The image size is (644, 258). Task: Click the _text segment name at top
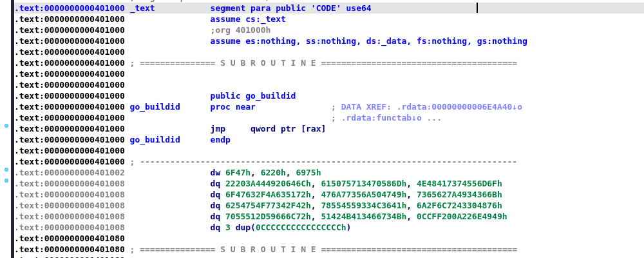click(x=142, y=8)
